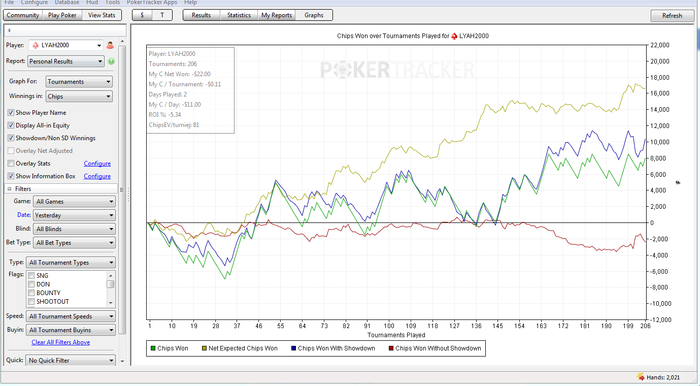The width and height of the screenshot is (700, 386).
Task: Click Net Expected Chips Won yellow legend marker
Action: click(204, 349)
